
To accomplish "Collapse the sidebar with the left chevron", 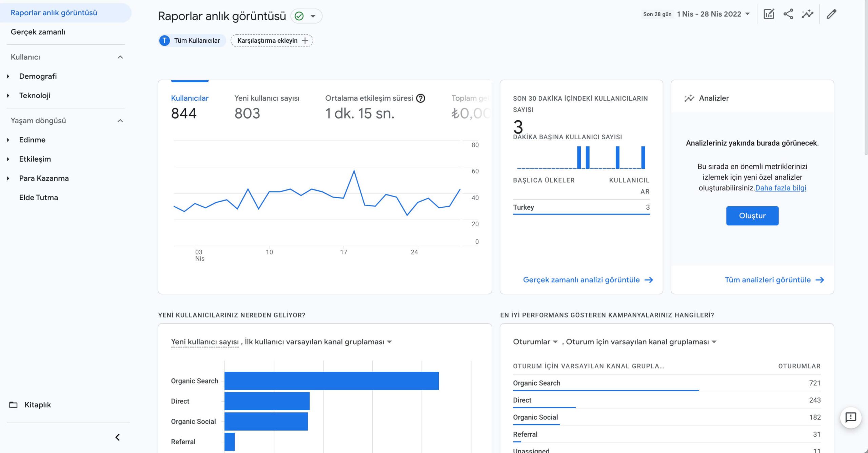I will (x=118, y=437).
